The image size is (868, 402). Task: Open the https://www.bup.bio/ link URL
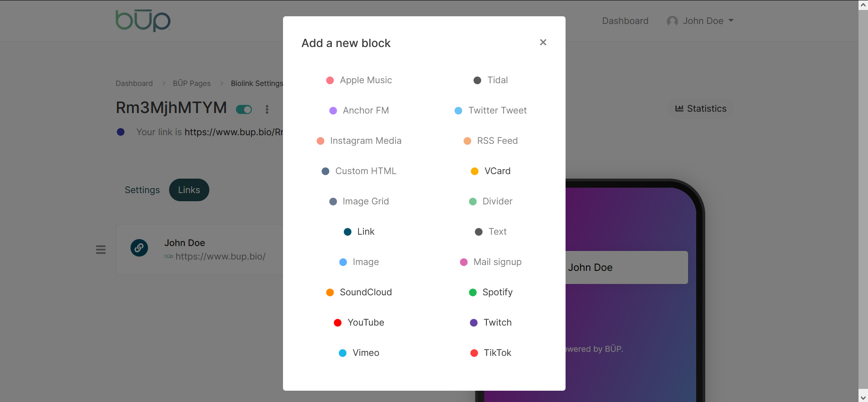[220, 256]
